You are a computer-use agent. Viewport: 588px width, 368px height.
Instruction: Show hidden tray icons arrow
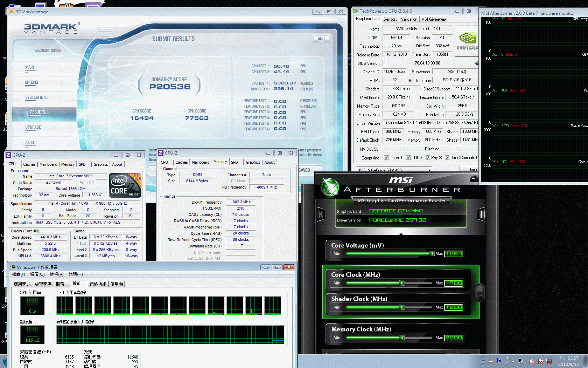(x=513, y=361)
